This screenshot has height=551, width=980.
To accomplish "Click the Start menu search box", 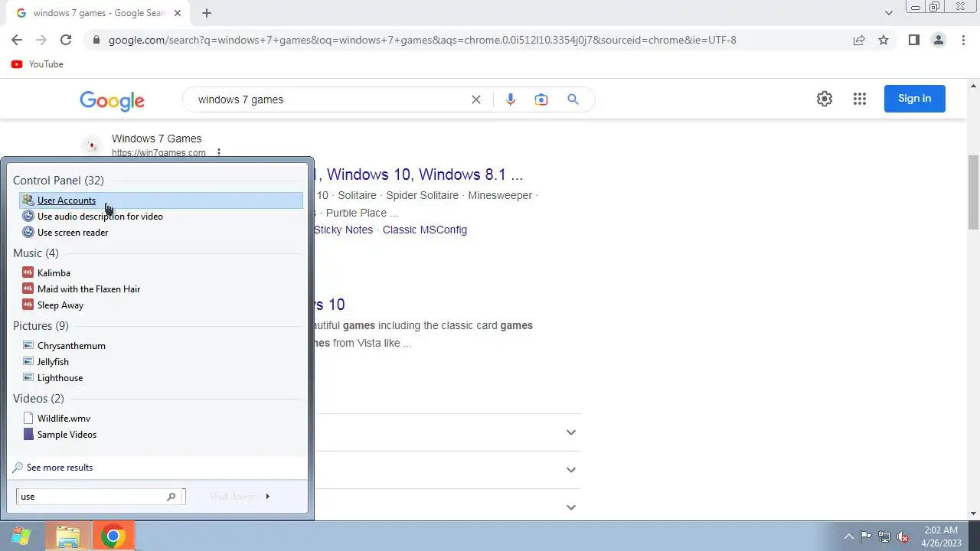I will point(100,497).
